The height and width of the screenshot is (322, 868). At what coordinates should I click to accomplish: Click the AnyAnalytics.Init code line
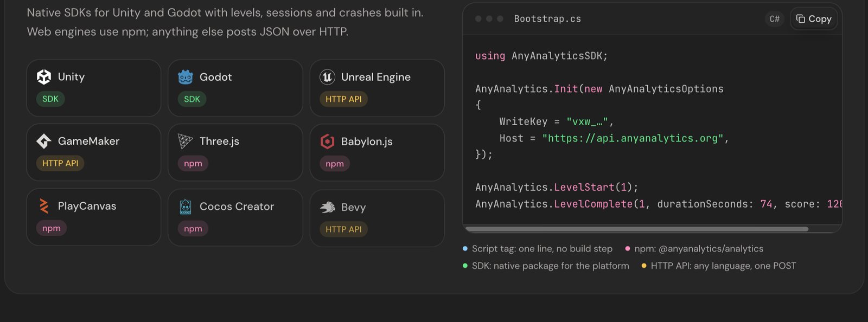[599, 89]
